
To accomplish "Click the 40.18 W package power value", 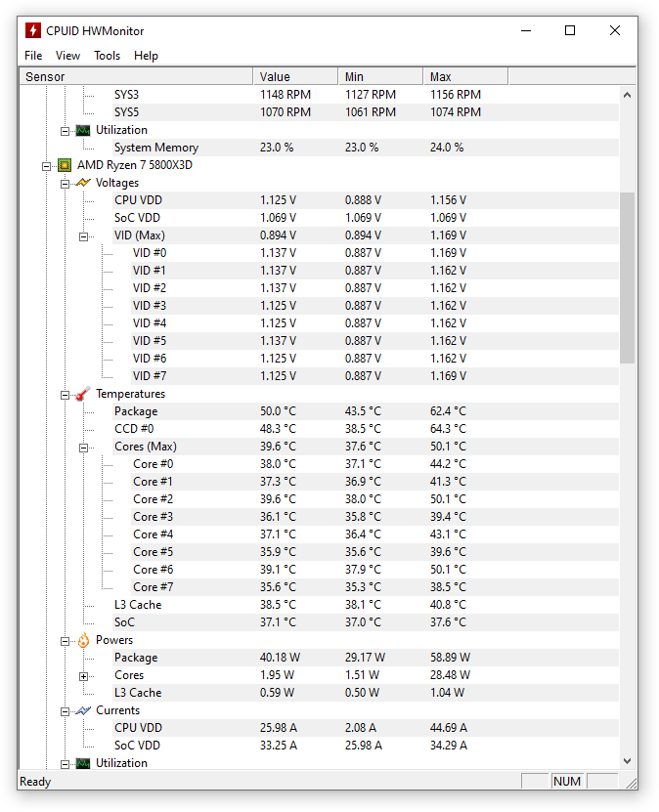I will click(280, 659).
